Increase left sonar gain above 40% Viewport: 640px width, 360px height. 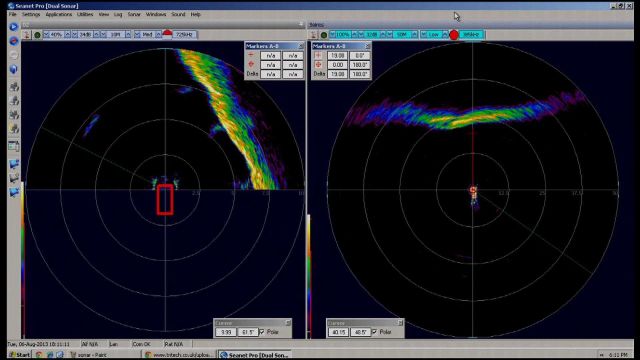point(68,35)
